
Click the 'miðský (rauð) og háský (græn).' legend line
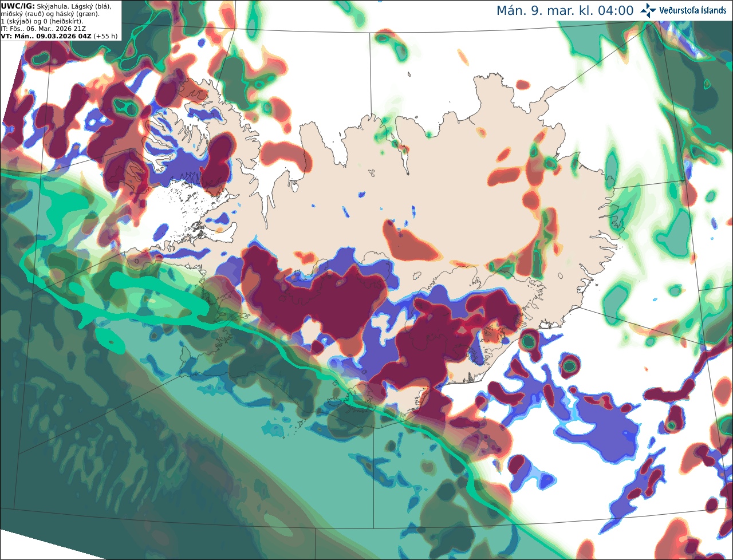50,14
